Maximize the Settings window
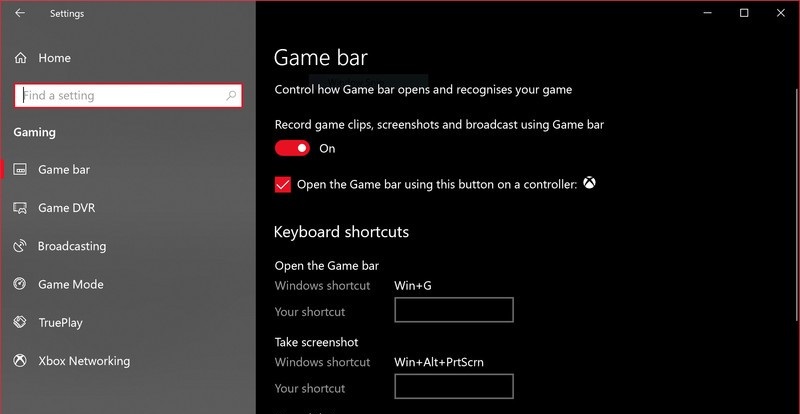Image resolution: width=800 pixels, height=414 pixels. (744, 13)
